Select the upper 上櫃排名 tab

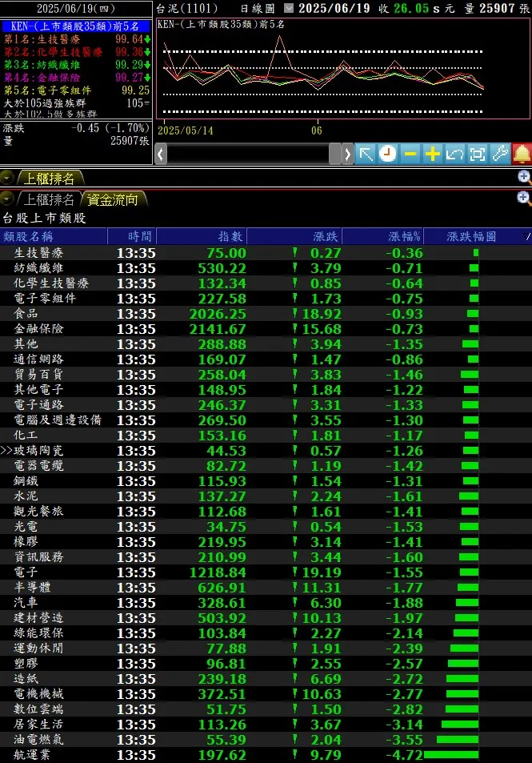(x=49, y=179)
